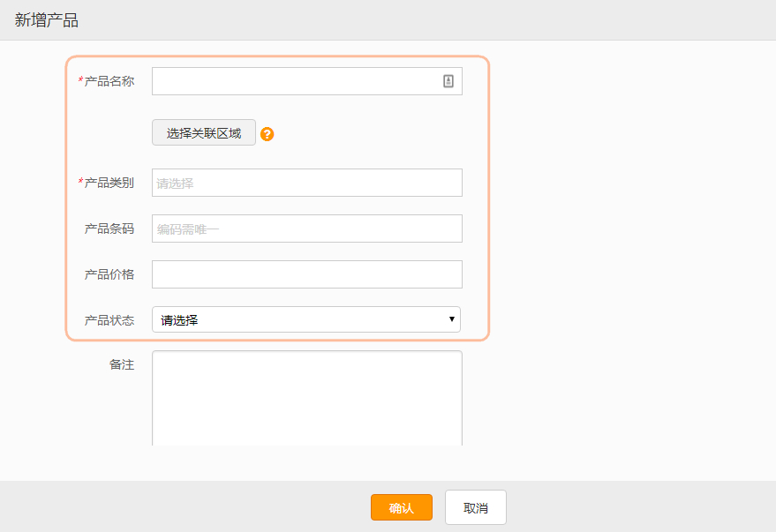Open the 产品状态 dropdown list
Viewport: 776px width, 532px height.
(x=306, y=319)
